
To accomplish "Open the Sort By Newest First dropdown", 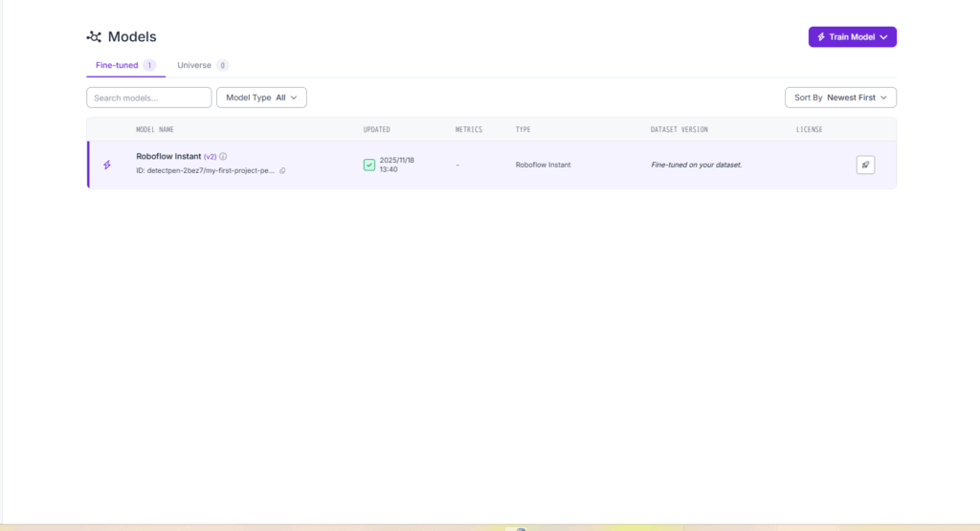I will click(839, 98).
